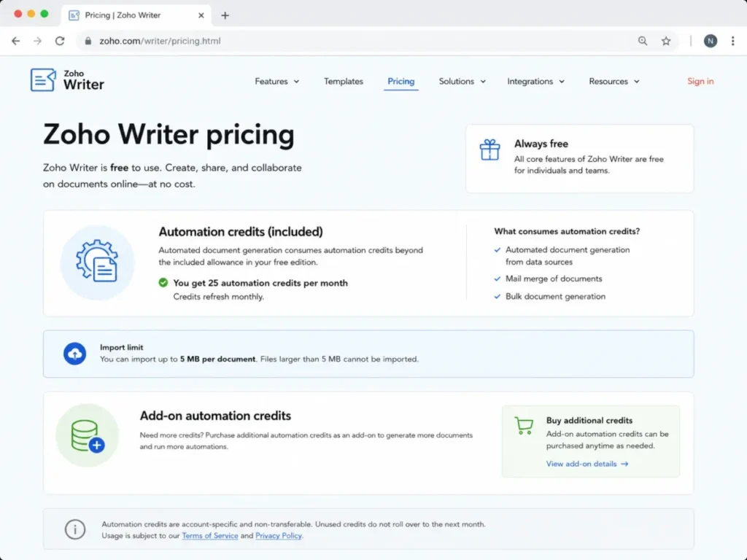
Task: Click What consumes automation credits? heading
Action: [x=567, y=231]
